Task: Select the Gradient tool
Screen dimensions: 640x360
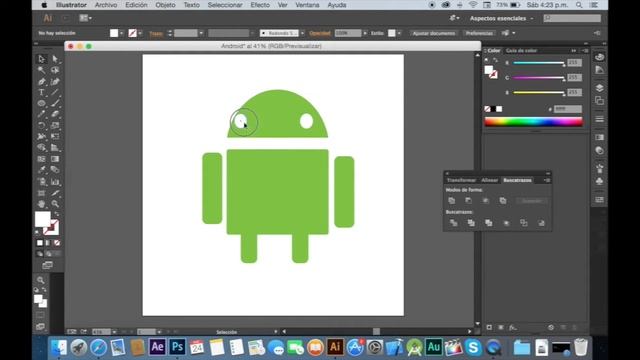Action: (55, 159)
